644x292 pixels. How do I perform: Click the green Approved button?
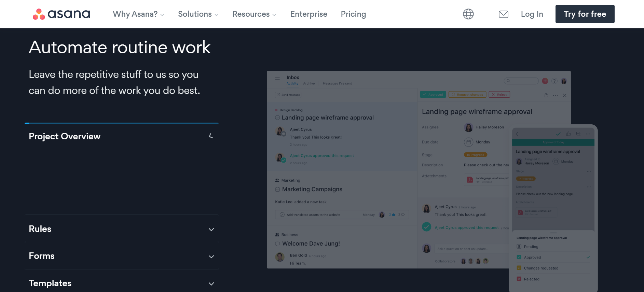(x=433, y=95)
